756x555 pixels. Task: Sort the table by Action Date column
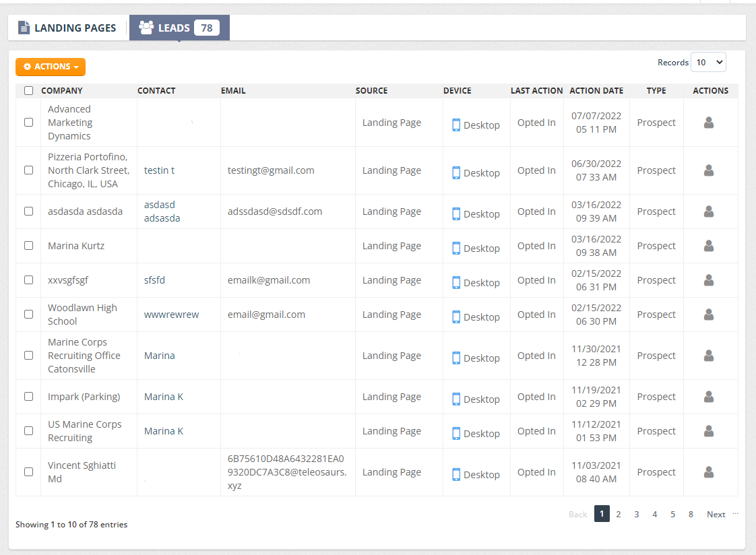click(596, 91)
